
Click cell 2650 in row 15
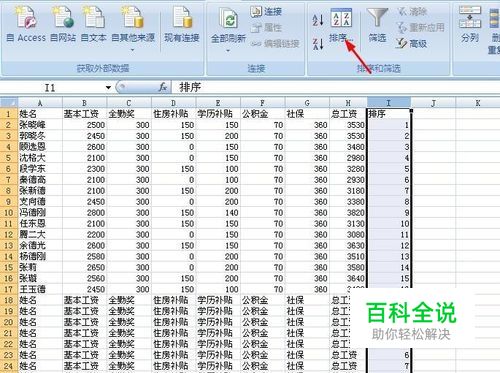(x=85, y=267)
